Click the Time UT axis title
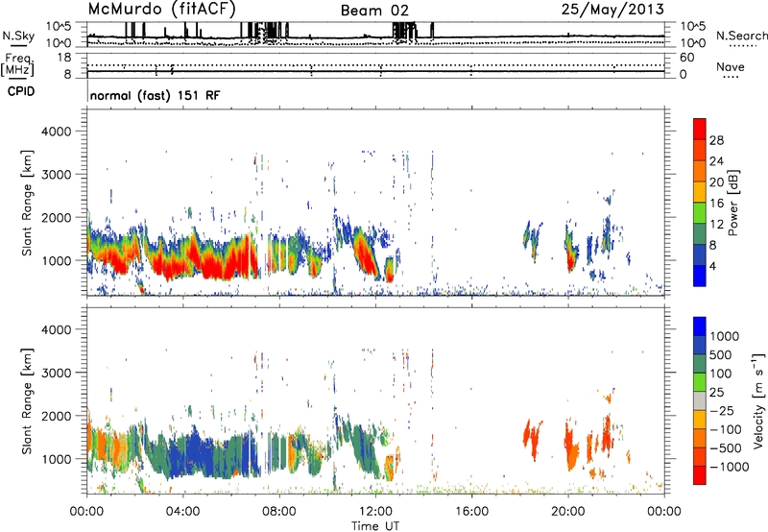 click(x=375, y=526)
